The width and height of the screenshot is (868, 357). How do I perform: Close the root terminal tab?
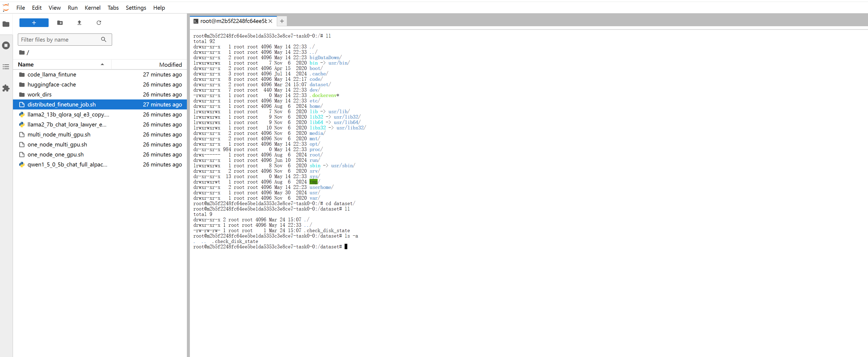pyautogui.click(x=270, y=21)
